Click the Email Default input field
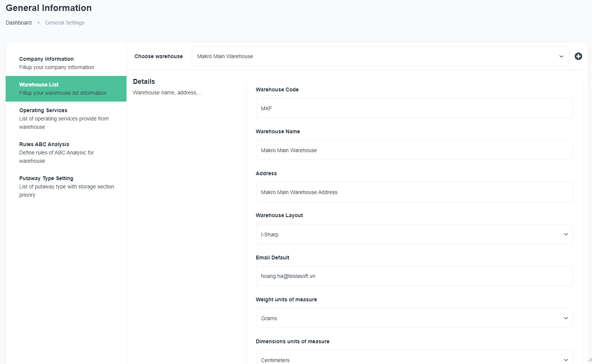The image size is (592, 364). [414, 276]
